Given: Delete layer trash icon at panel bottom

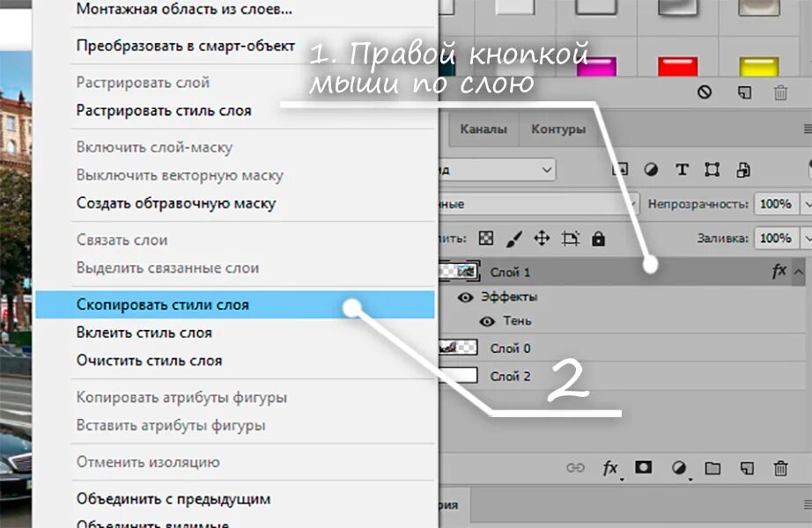Looking at the screenshot, I should tap(780, 468).
